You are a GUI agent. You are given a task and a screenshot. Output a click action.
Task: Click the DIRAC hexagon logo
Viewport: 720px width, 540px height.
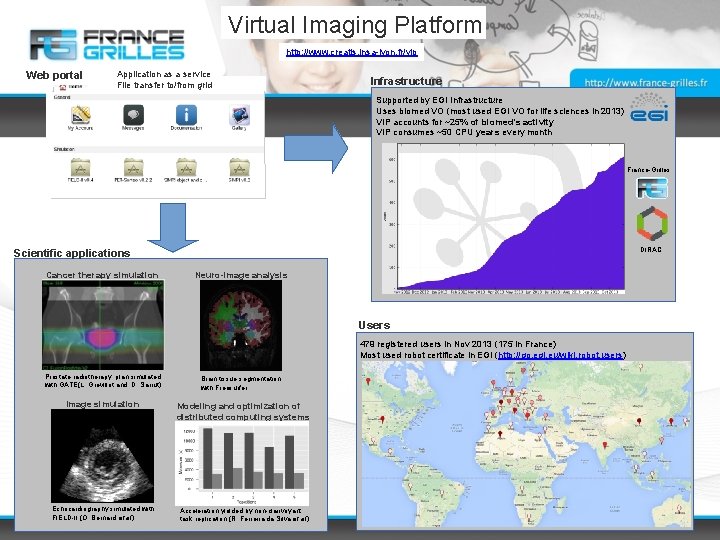(x=652, y=224)
